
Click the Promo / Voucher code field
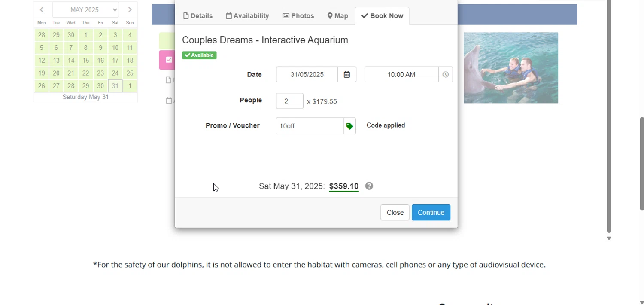[x=309, y=126]
